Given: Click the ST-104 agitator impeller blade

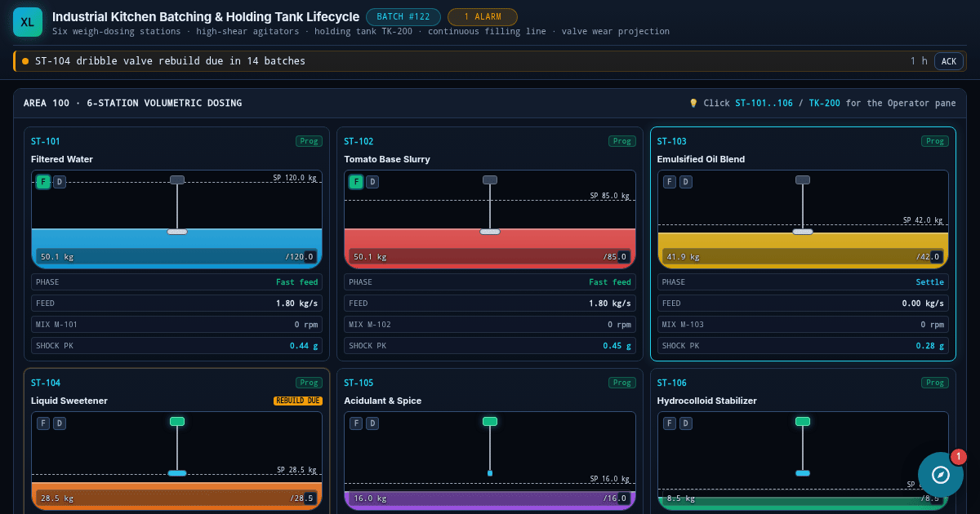Looking at the screenshot, I should point(177,473).
